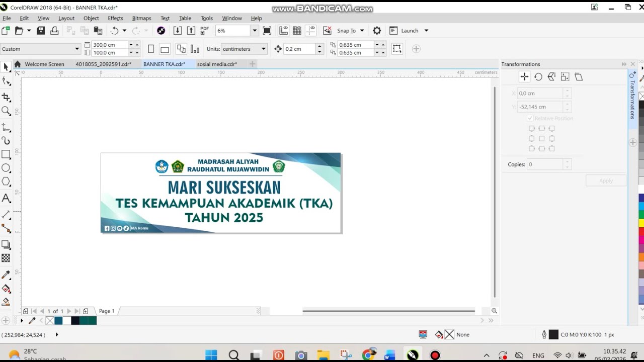The image size is (644, 362).
Task: Select the Polygon tool
Action: click(x=6, y=182)
